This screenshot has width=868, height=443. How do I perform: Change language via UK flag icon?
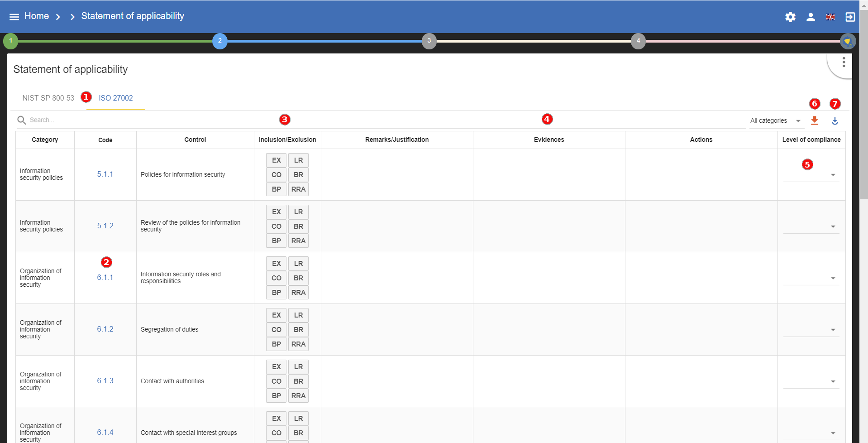click(830, 17)
